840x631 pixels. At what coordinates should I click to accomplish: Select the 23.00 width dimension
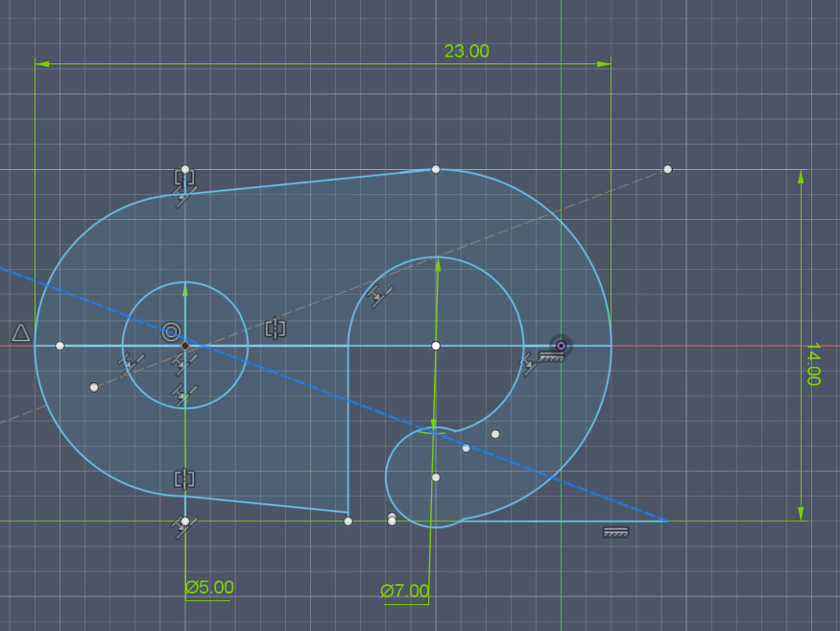point(467,52)
